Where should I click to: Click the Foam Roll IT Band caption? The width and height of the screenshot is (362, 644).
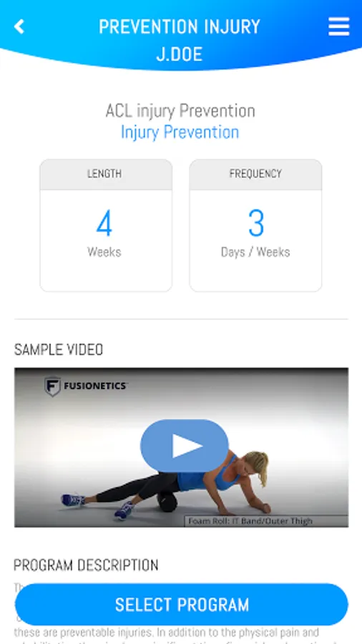coord(250,521)
